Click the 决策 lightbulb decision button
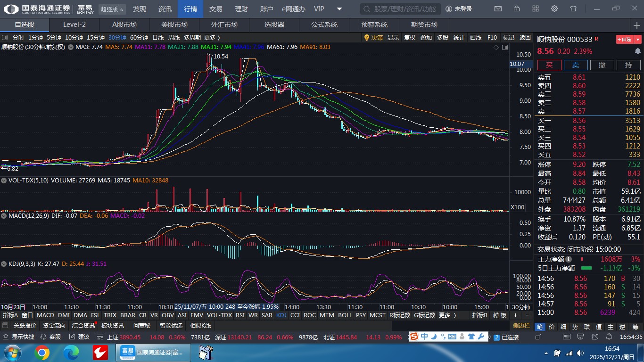 [x=373, y=38]
